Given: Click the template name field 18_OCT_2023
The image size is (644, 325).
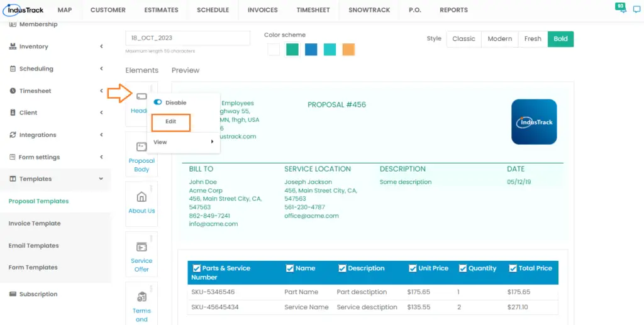Looking at the screenshot, I should (187, 38).
